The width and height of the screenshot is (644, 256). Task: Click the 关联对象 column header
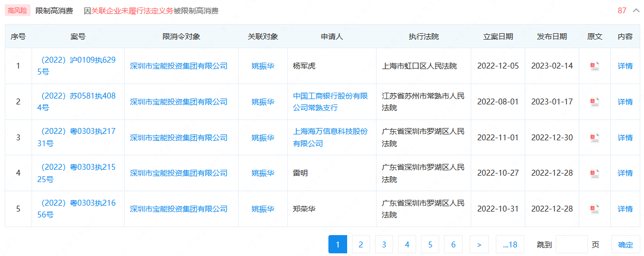tap(263, 36)
